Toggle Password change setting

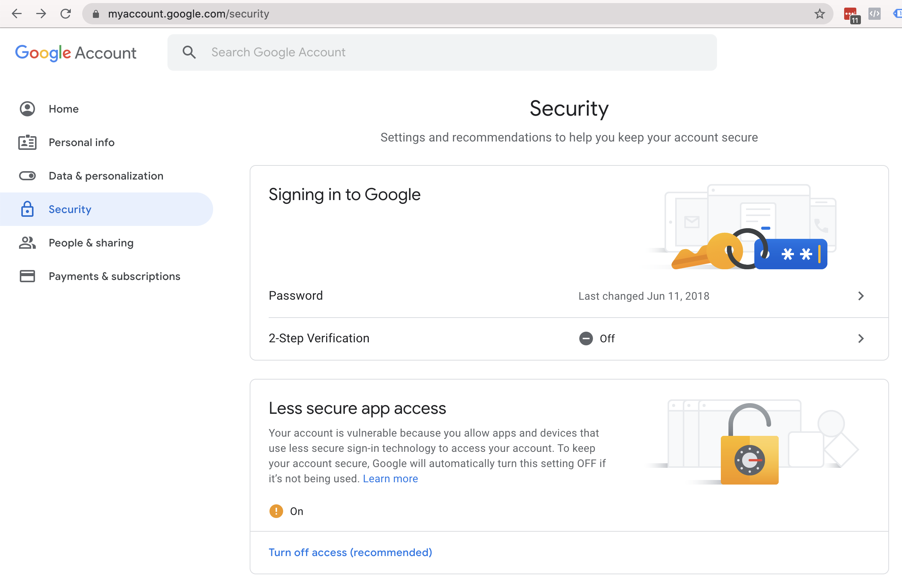tap(569, 296)
